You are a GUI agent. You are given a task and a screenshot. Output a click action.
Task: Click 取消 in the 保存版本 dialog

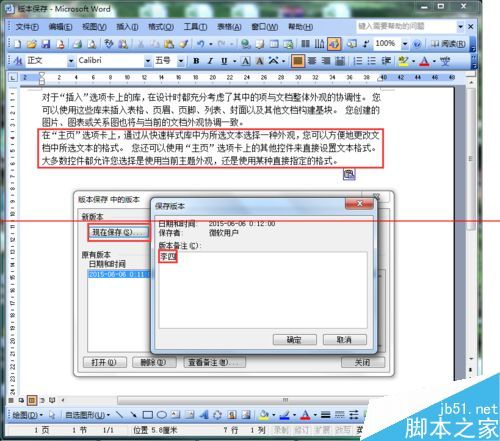pos(345,340)
